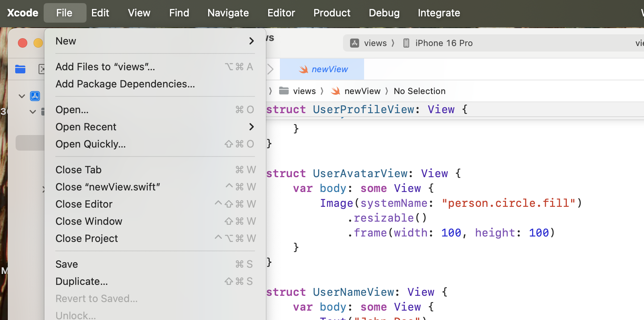Click the views folder icon in breadcrumb

click(x=284, y=91)
